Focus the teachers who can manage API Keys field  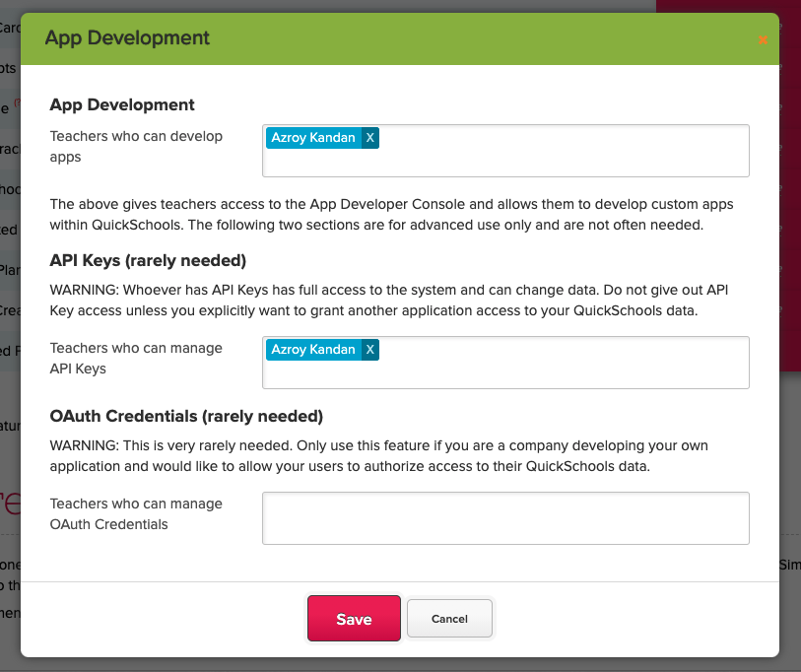coord(505,363)
